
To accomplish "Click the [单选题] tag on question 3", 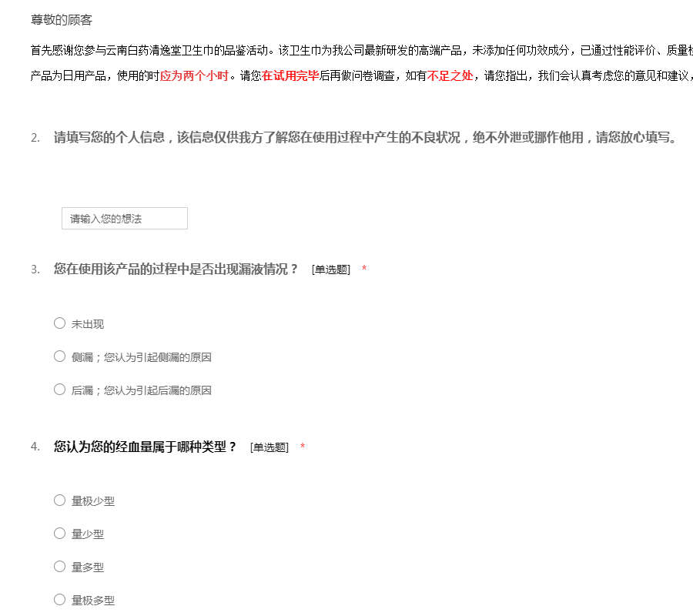I will click(331, 269).
